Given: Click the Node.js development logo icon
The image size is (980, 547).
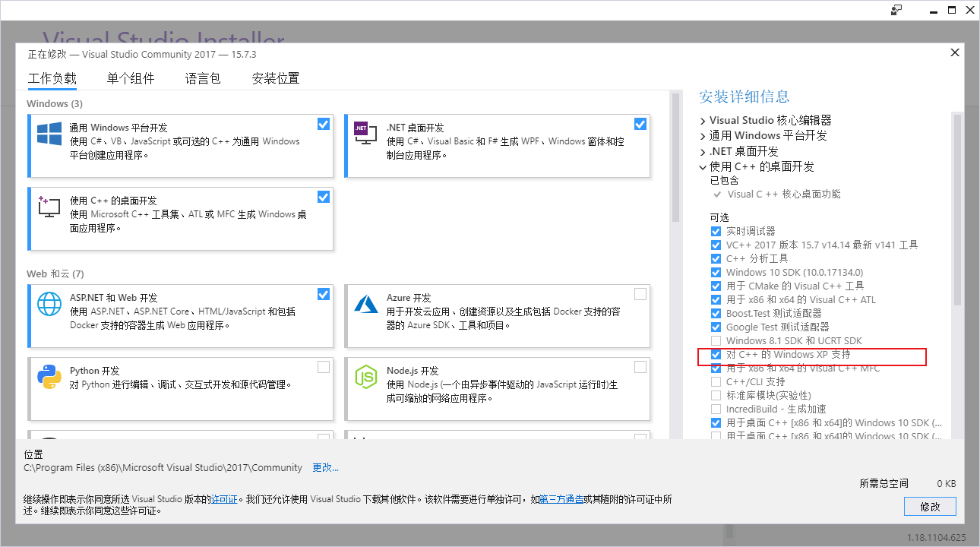Looking at the screenshot, I should [366, 377].
